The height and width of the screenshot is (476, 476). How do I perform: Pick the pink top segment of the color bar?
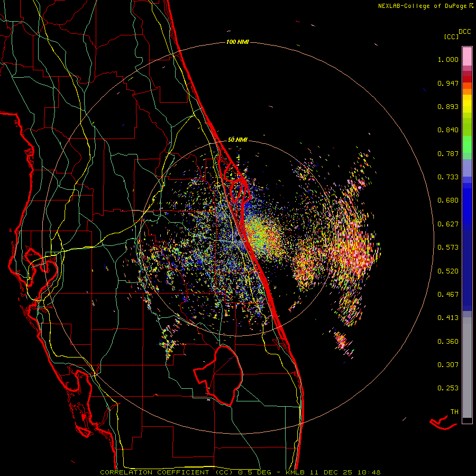tap(467, 57)
